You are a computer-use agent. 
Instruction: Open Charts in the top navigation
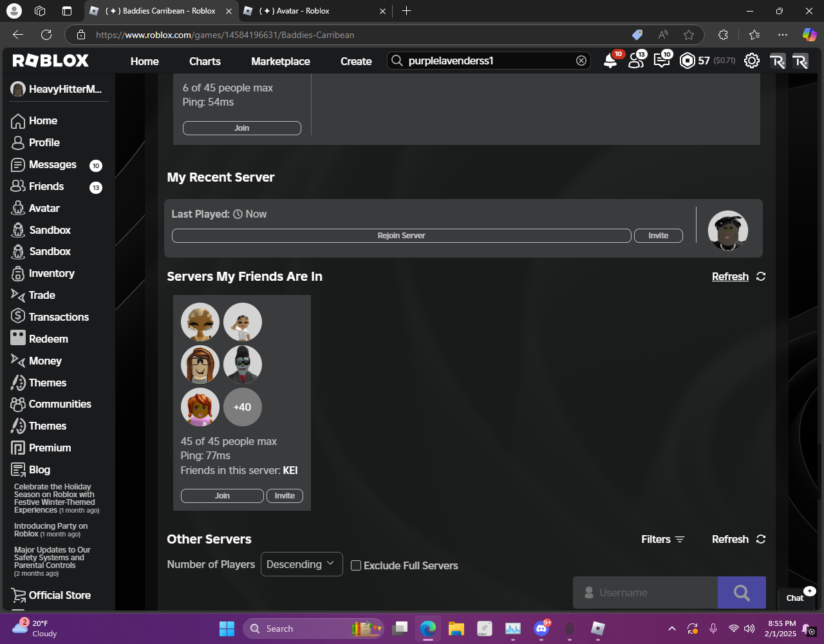[205, 61]
